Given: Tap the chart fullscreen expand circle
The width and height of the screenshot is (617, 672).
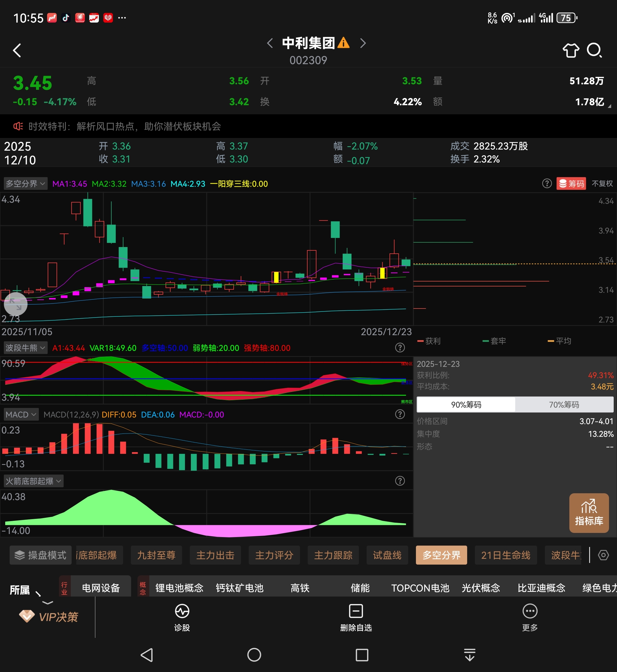Looking at the screenshot, I should click(15, 304).
